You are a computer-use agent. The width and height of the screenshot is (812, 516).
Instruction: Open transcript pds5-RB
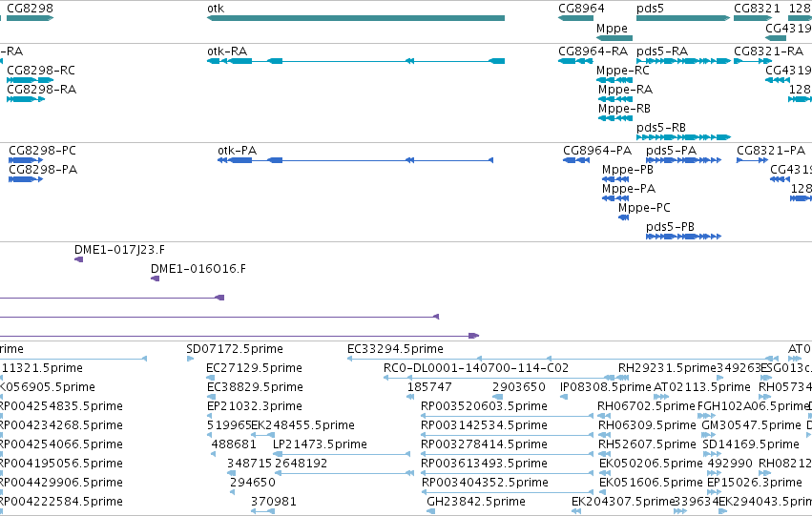(x=683, y=137)
